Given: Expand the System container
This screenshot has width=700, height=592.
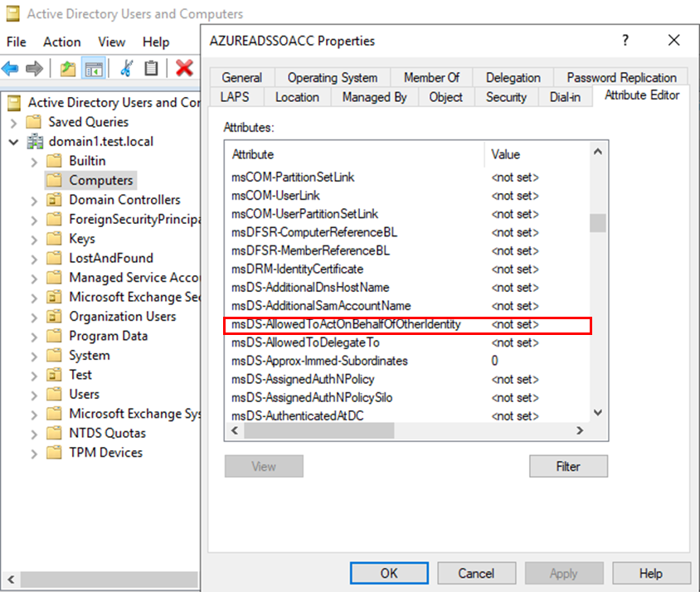Looking at the screenshot, I should point(34,357).
